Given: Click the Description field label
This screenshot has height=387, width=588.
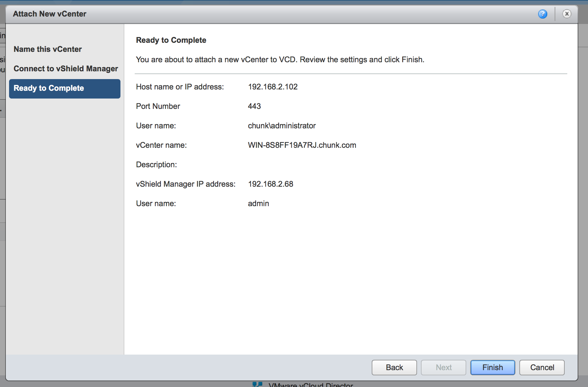Looking at the screenshot, I should tap(156, 165).
